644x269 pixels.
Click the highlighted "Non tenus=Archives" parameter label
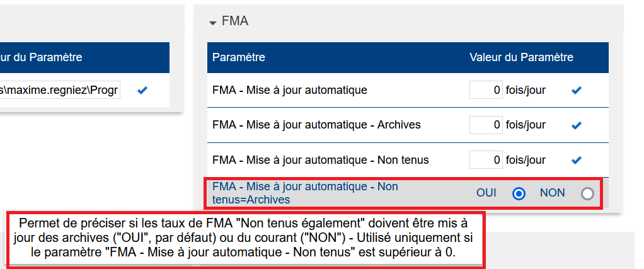[305, 193]
